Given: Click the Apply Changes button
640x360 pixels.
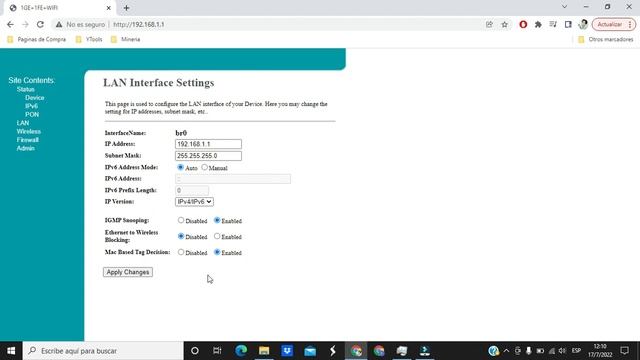Looking at the screenshot, I should 128,272.
